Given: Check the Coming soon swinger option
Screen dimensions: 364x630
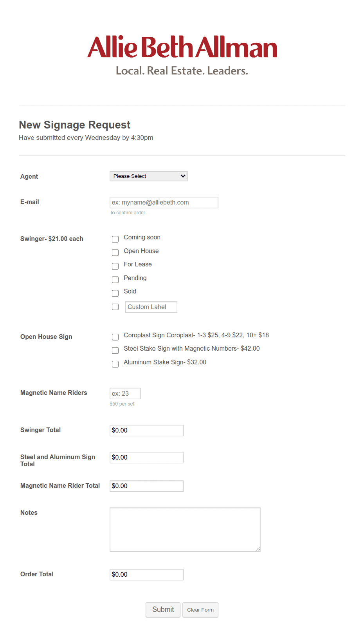Looking at the screenshot, I should [115, 239].
